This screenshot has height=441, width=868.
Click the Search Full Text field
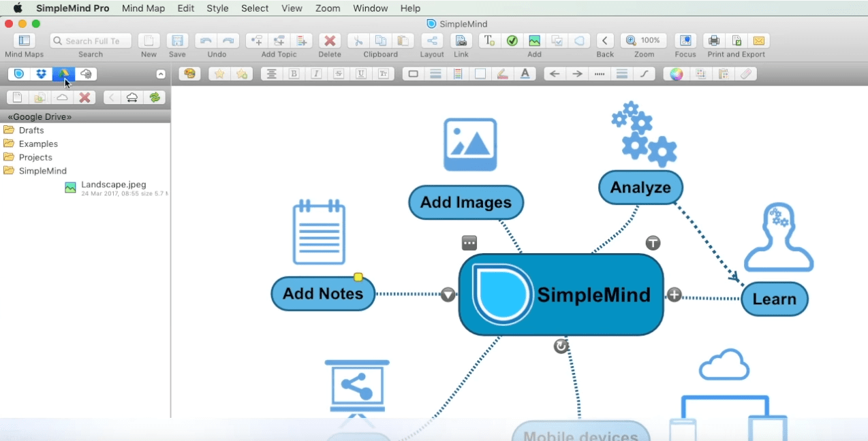pyautogui.click(x=91, y=41)
